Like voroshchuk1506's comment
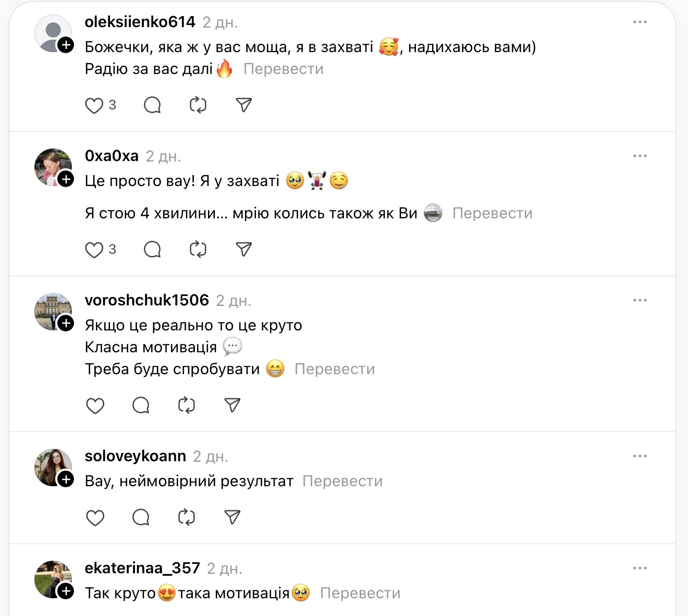This screenshot has height=616, width=688. coord(95,405)
